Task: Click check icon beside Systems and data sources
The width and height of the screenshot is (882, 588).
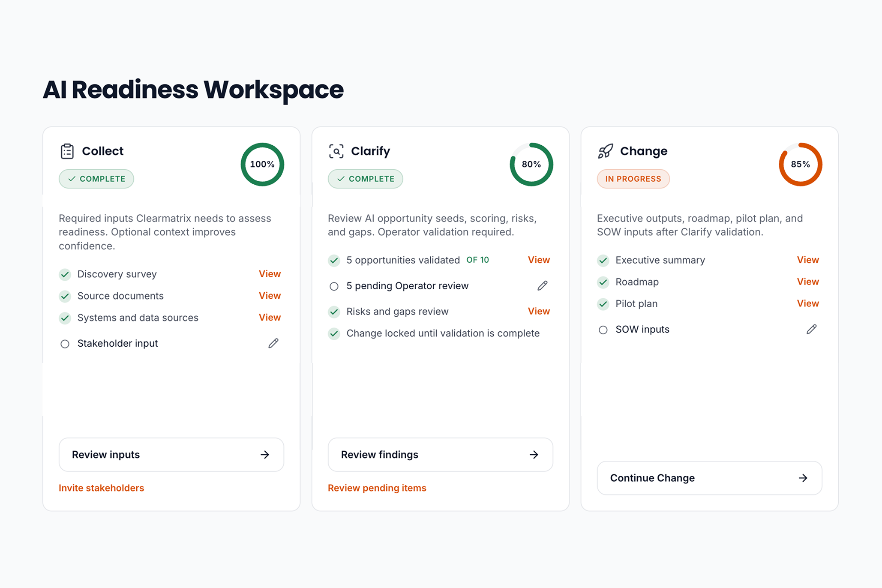Action: coord(65,318)
